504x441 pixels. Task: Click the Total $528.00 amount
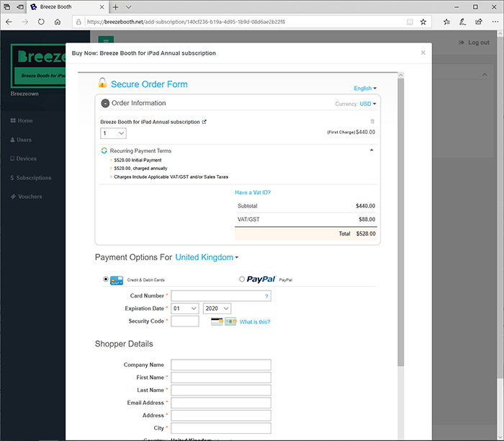366,234
